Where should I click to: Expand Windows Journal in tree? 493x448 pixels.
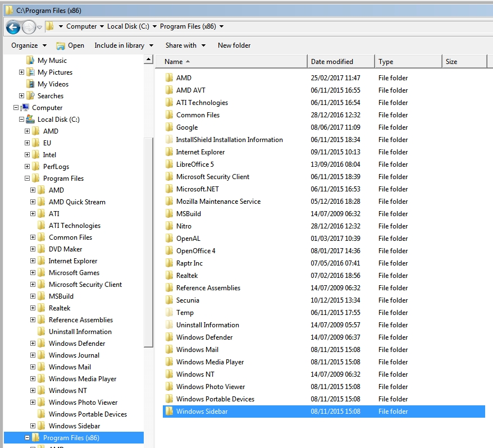click(33, 355)
